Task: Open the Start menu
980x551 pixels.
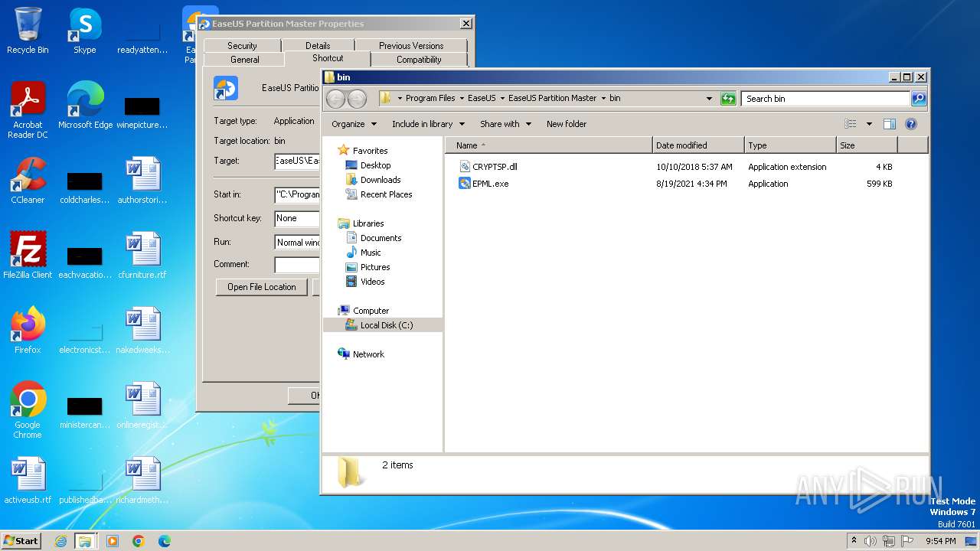Action: 21,540
